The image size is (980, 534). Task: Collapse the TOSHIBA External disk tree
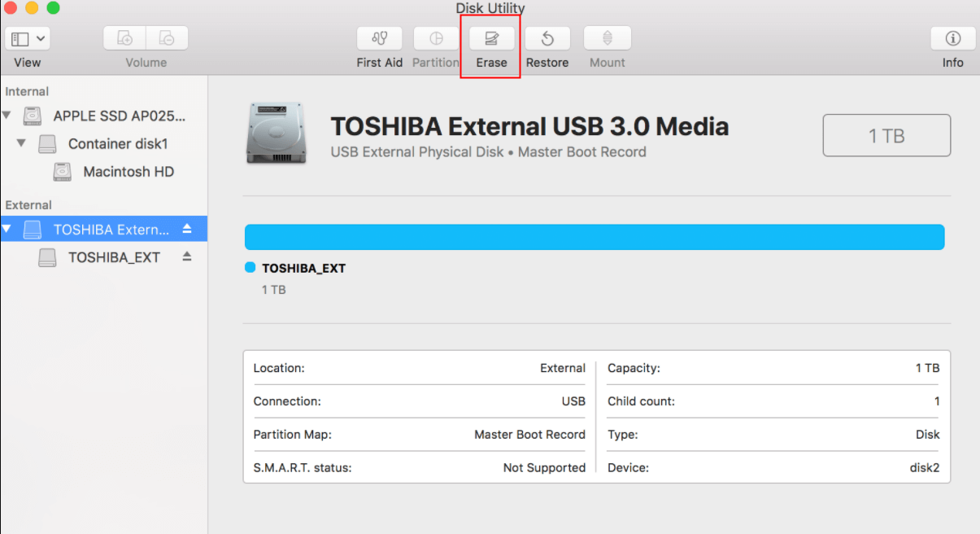pyautogui.click(x=8, y=229)
